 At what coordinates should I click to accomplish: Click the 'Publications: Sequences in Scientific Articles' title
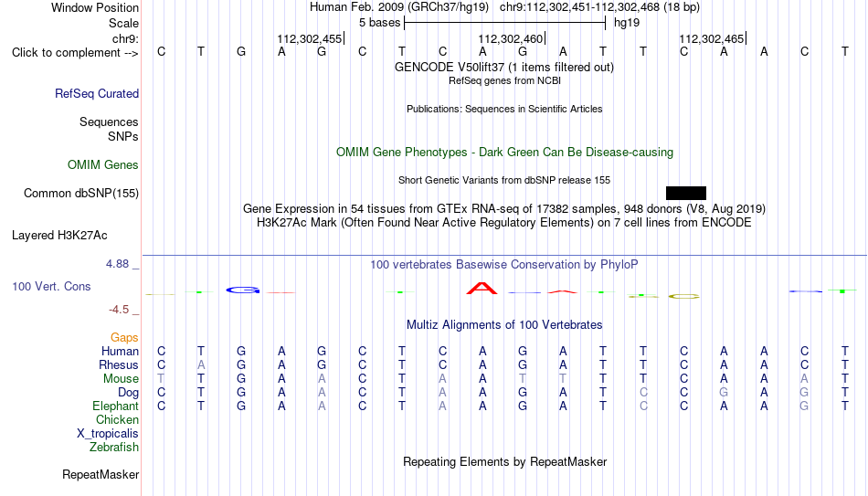[x=504, y=109]
